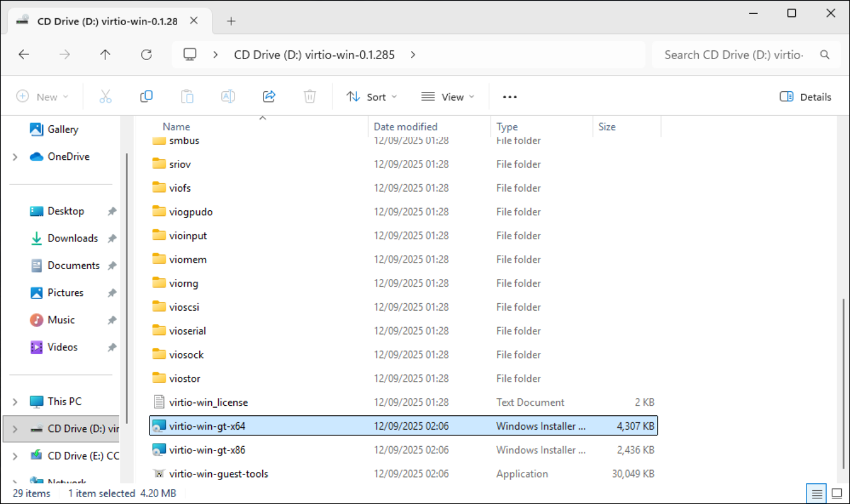Select the viostor folder icon
Screen dimensions: 850x504
[x=159, y=378]
